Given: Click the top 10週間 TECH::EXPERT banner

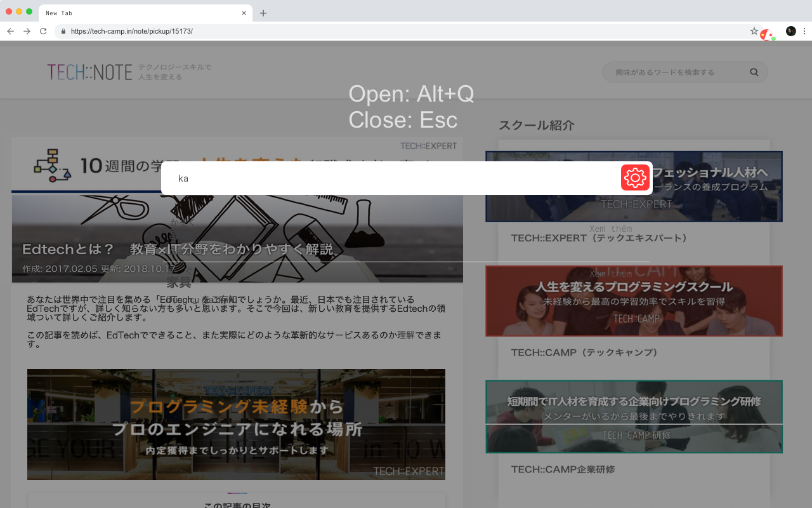Looking at the screenshot, I should 237,165.
